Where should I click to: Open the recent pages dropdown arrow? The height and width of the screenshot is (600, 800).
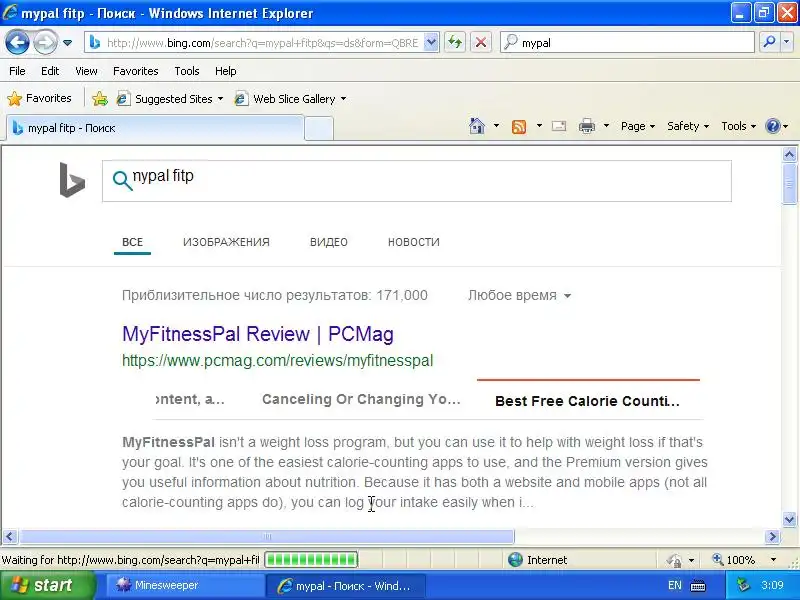point(67,43)
